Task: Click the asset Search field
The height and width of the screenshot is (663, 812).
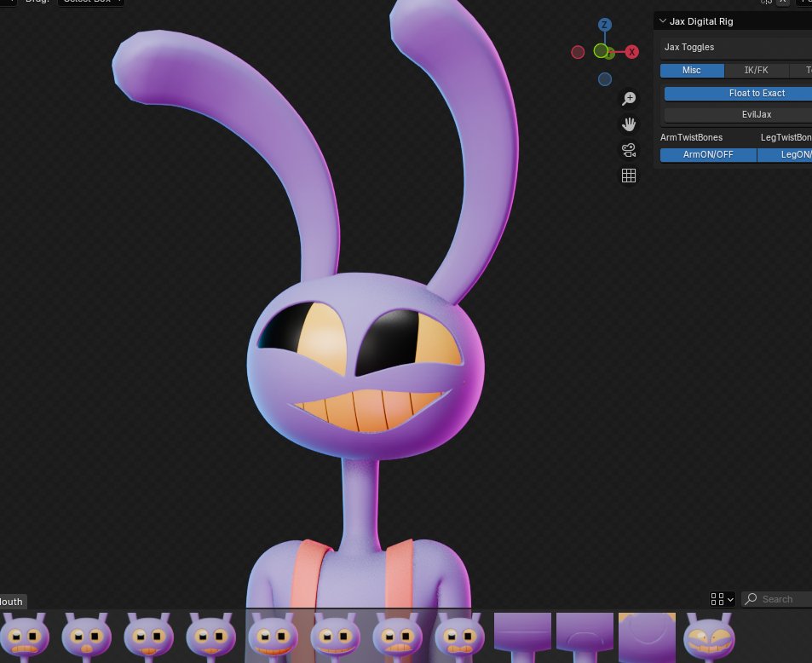Action: [x=777, y=599]
